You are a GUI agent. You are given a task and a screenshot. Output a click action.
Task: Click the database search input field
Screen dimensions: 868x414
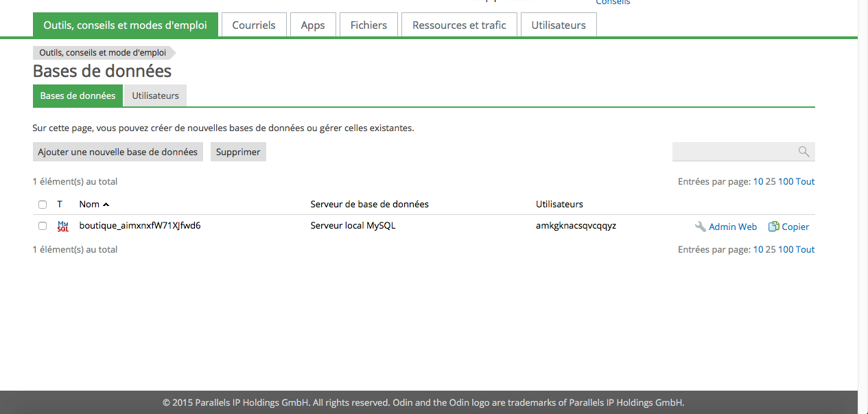[733, 152]
